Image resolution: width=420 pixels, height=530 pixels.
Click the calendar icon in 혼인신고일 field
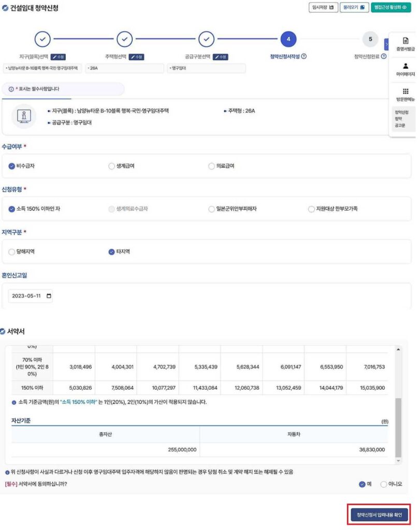[49, 296]
